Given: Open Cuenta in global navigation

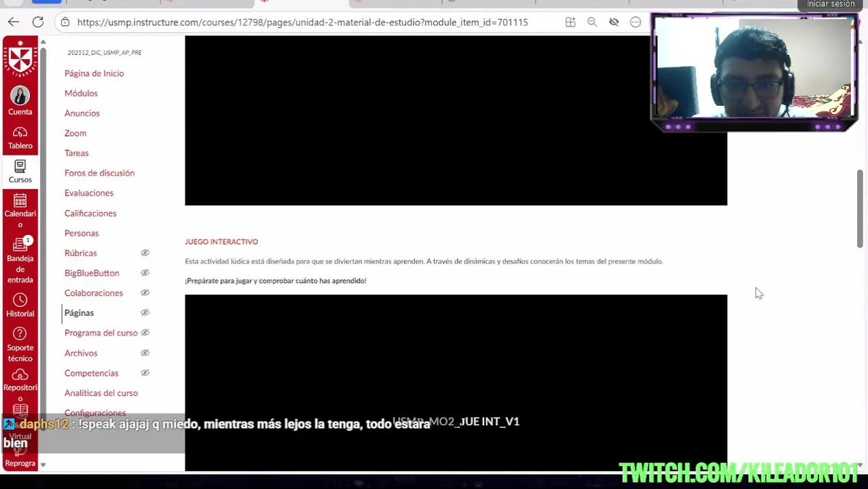Looking at the screenshot, I should pos(20,101).
